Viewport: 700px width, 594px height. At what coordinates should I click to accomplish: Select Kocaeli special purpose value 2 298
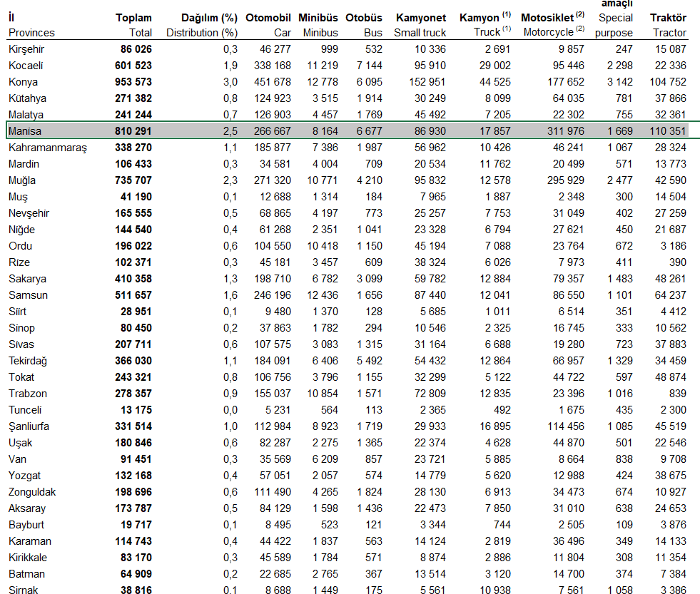(x=619, y=66)
